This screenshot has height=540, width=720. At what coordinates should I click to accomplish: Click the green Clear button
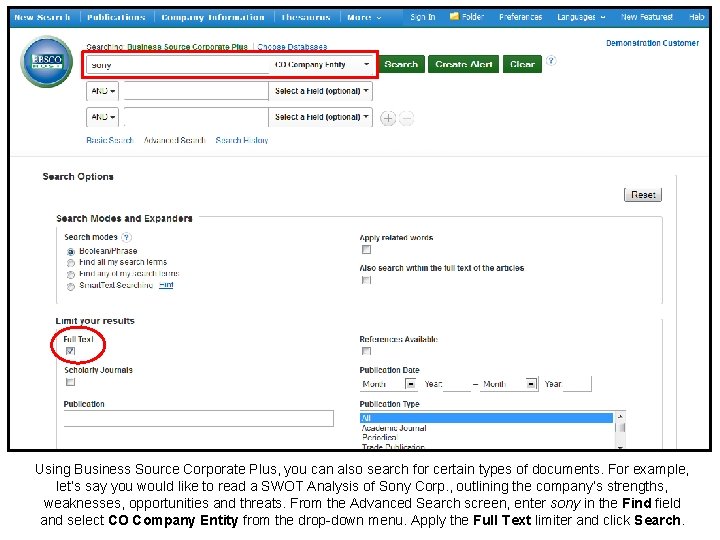(x=523, y=64)
